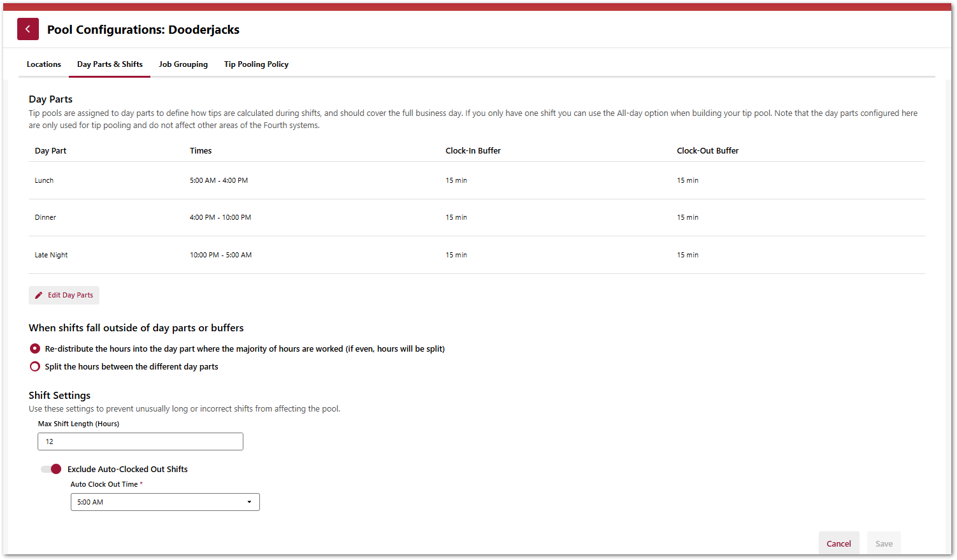Click the Day Part column header

click(50, 151)
